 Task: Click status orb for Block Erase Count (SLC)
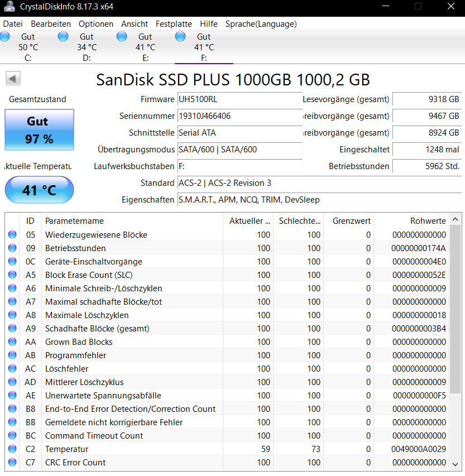click(12, 275)
